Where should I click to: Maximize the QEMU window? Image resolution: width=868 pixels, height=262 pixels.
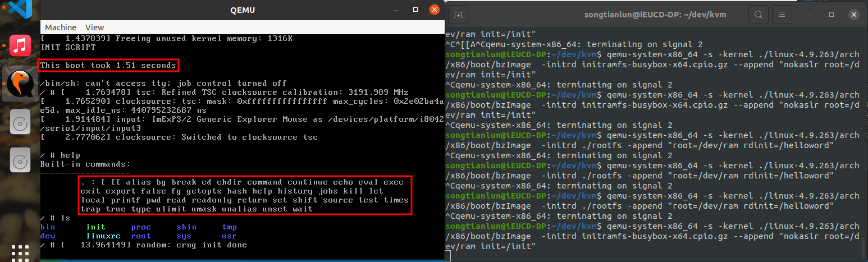(415, 10)
